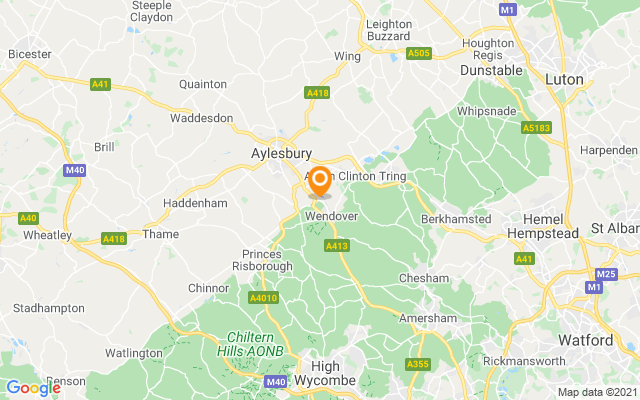
Task: Select the Chiltern Hills AONB label
Action: coord(250,344)
